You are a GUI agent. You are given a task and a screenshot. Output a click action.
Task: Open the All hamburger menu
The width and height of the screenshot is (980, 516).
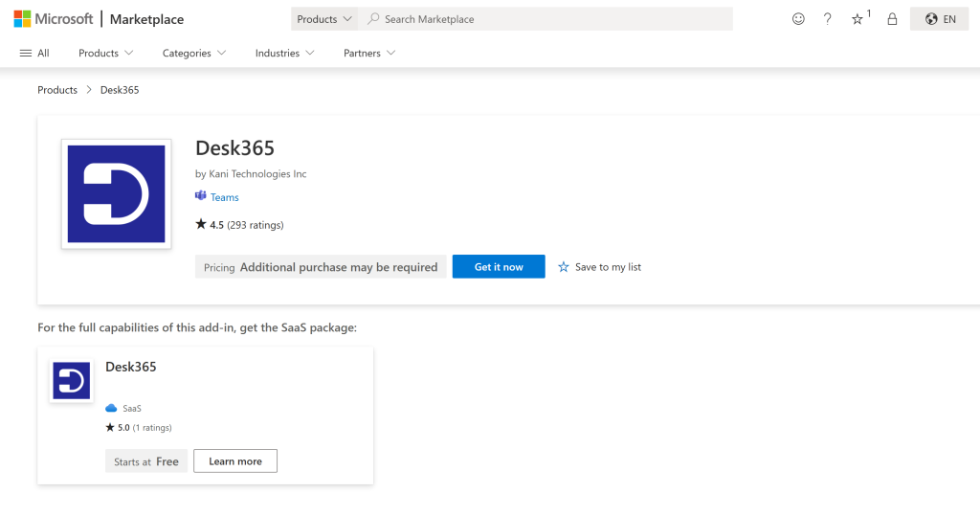[34, 54]
